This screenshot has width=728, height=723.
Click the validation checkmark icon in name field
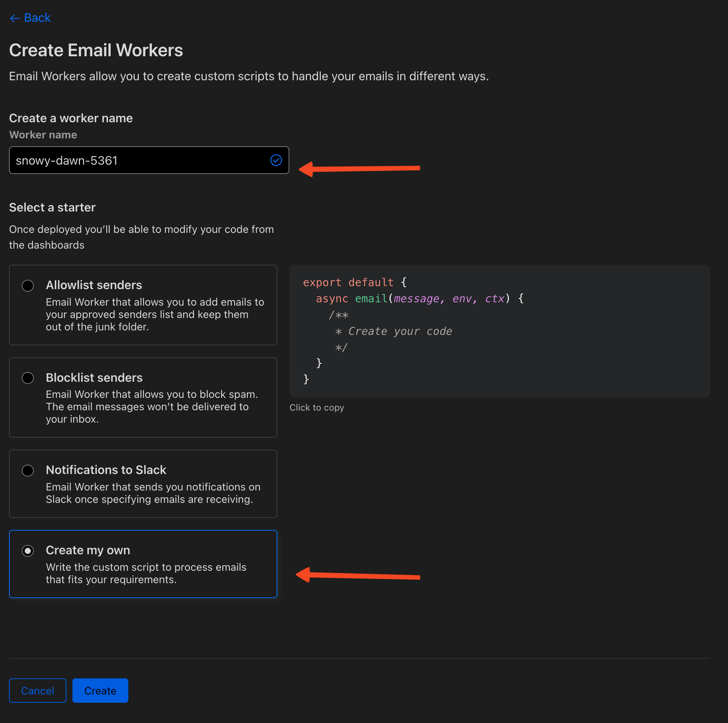point(276,160)
